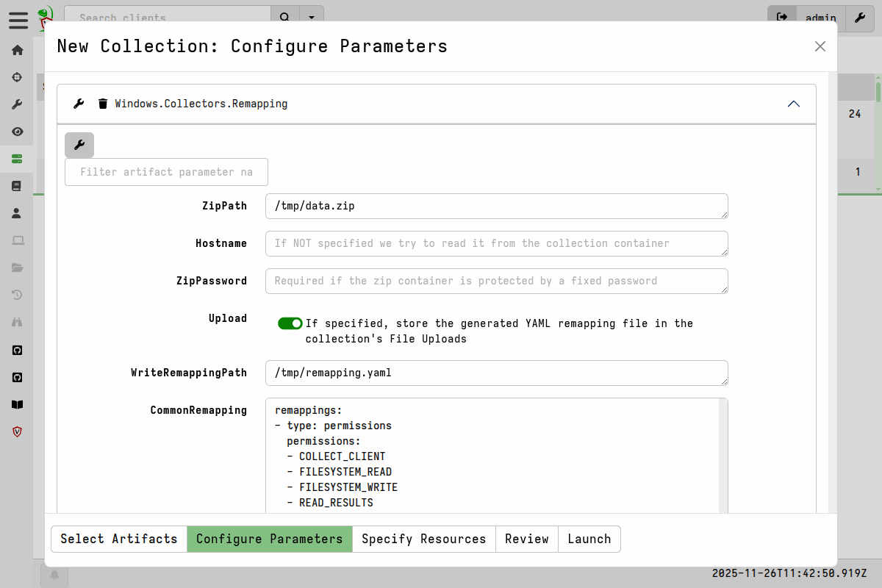The image size is (882, 588).
Task: Go to Home via the sidebar house icon
Action: click(x=17, y=50)
